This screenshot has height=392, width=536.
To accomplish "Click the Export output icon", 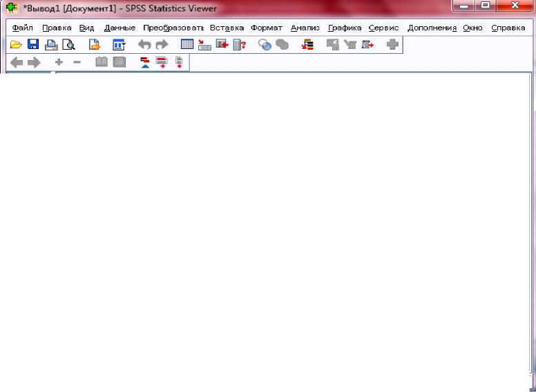I will (x=95, y=45).
